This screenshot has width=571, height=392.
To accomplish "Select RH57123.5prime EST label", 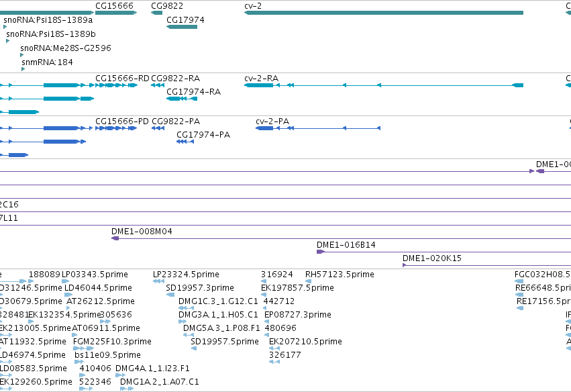I will pos(340,275).
